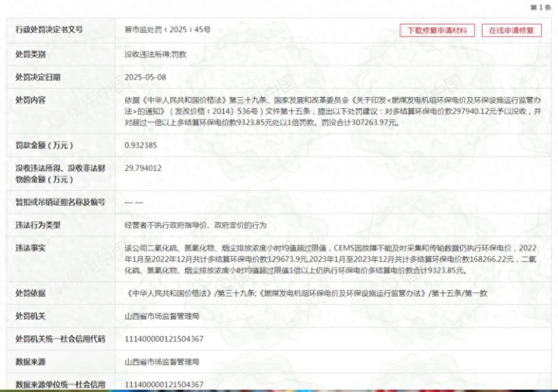Click the 行政处罚决定书文号 row label
The height and width of the screenshot is (392, 558).
pos(49,30)
